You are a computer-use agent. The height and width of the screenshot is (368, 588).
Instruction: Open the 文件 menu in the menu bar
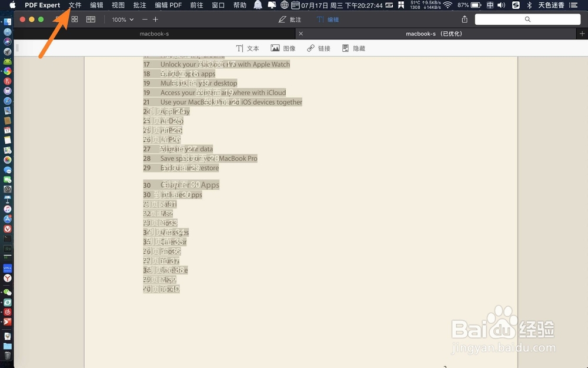point(75,5)
